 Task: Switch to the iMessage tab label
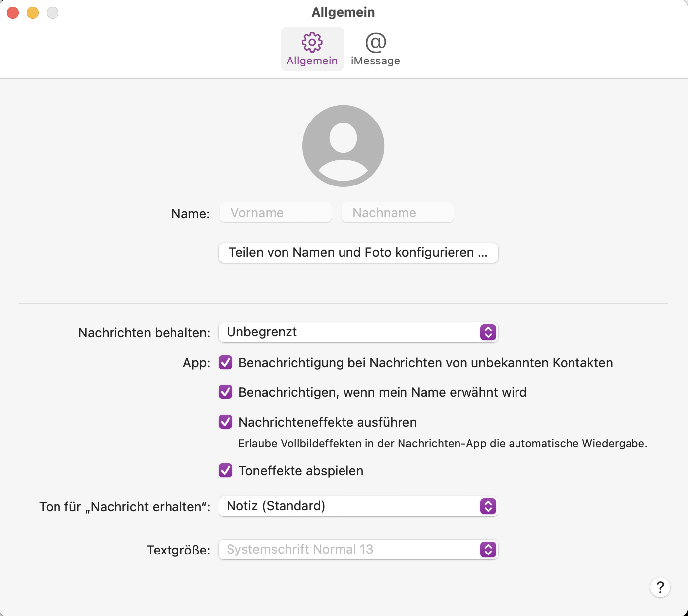[x=375, y=61]
